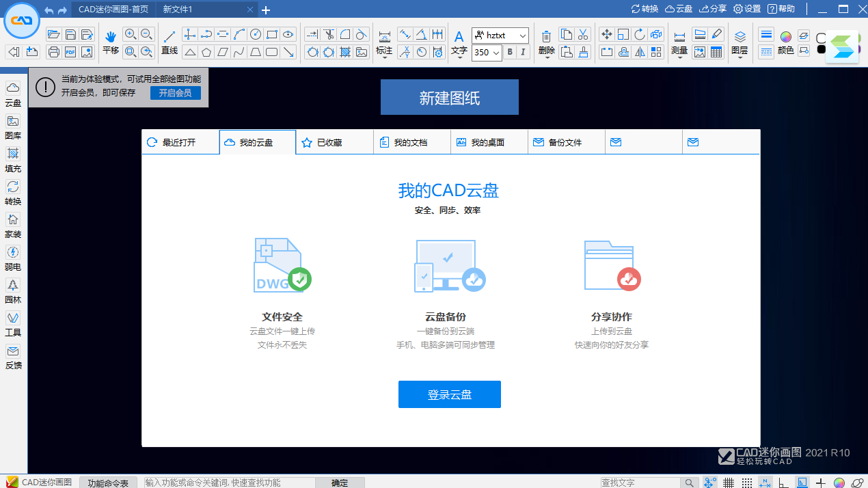The width and height of the screenshot is (868, 488).
Task: Expand the text size 350 dropdown
Action: 496,53
